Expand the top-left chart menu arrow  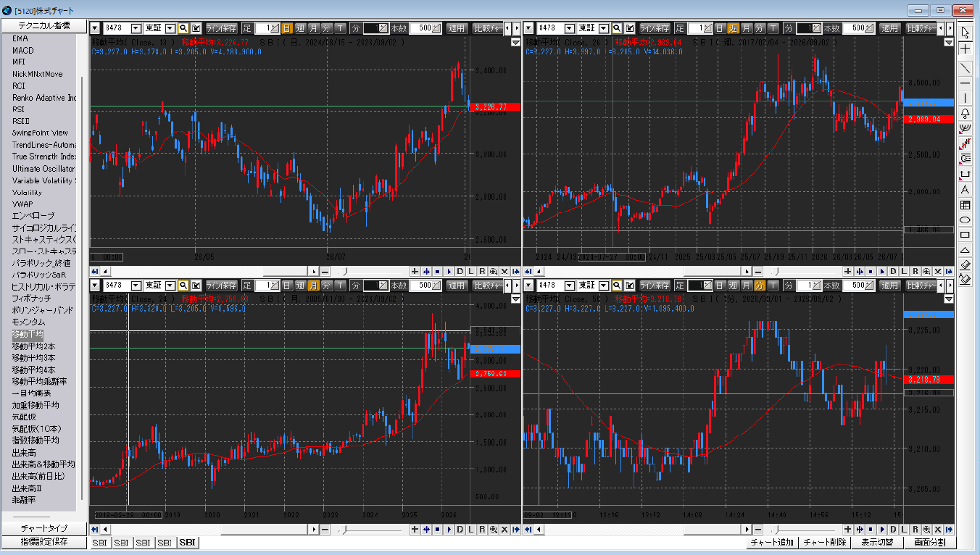pos(95,28)
